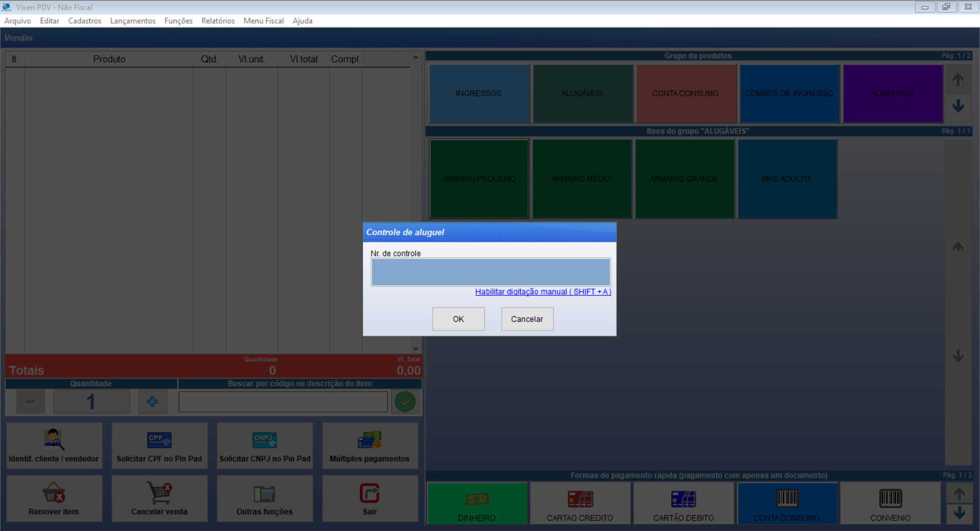Screen dimensions: 980x531
Task: Open Múltiplos pagamentos
Action: 370,445
